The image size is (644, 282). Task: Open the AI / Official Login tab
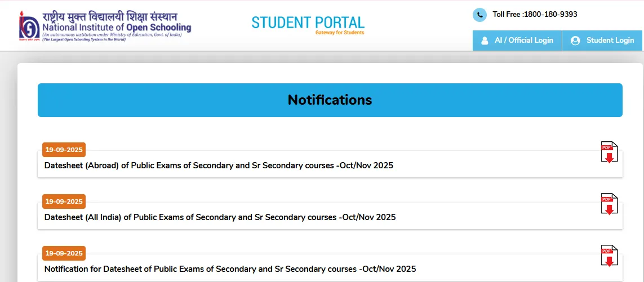coord(517,41)
